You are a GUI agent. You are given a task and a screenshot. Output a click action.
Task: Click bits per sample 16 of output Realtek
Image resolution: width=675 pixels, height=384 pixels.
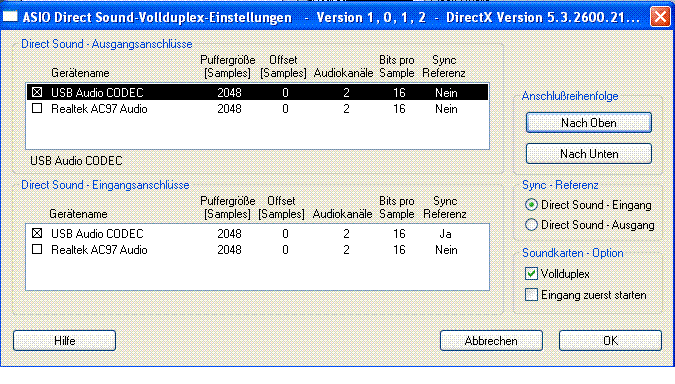pos(399,109)
